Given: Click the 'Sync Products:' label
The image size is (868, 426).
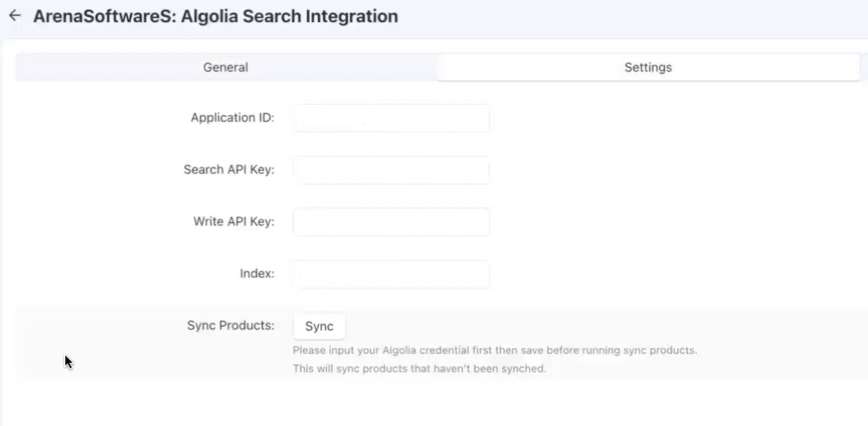Looking at the screenshot, I should (230, 325).
